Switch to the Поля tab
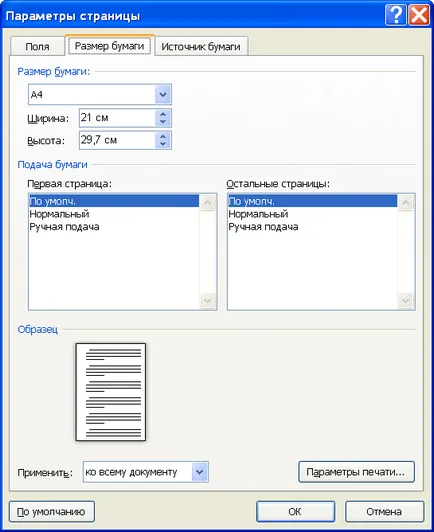 click(x=37, y=46)
